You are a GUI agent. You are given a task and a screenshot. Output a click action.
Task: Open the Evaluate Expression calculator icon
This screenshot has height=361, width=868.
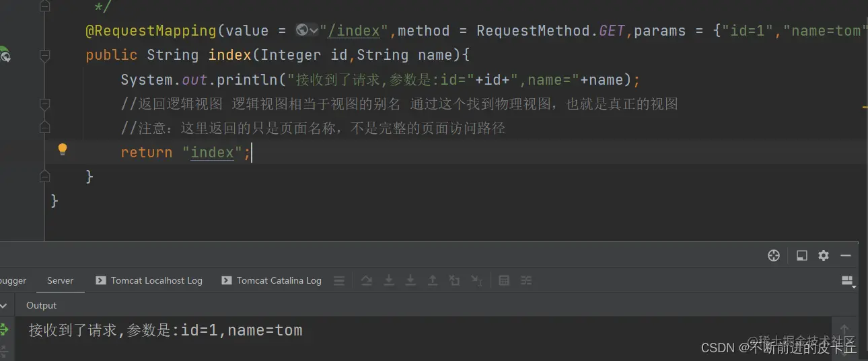pos(503,281)
